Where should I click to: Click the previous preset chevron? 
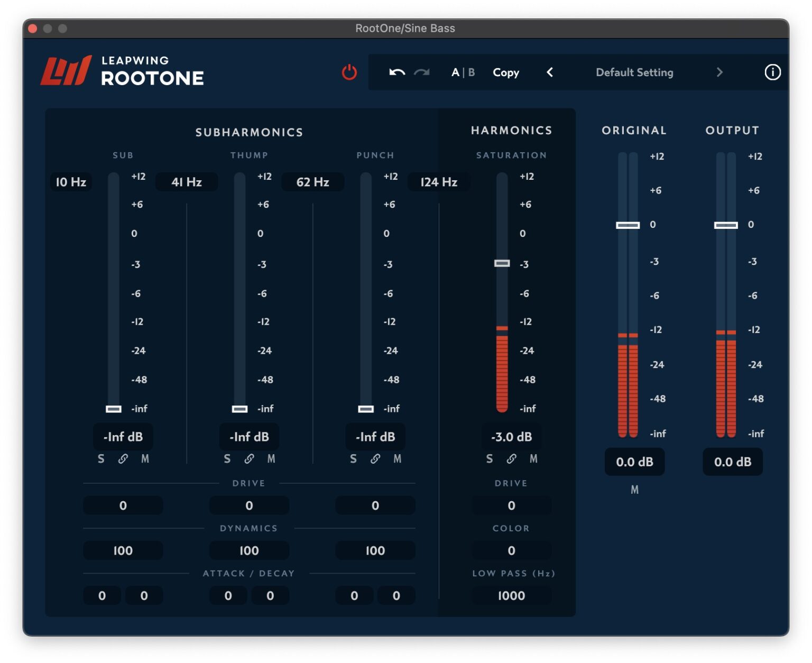(x=550, y=72)
